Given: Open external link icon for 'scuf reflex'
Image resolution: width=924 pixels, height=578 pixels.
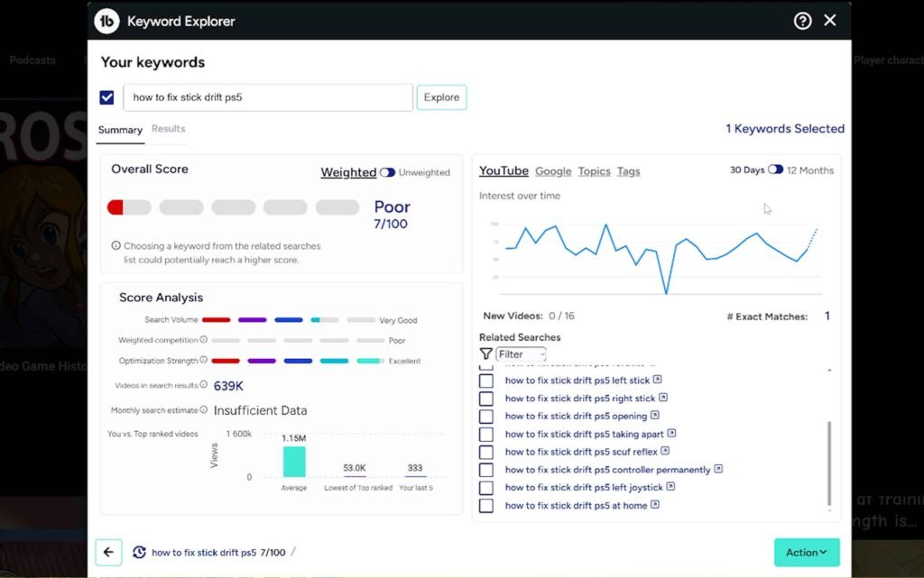Looking at the screenshot, I should [x=665, y=452].
